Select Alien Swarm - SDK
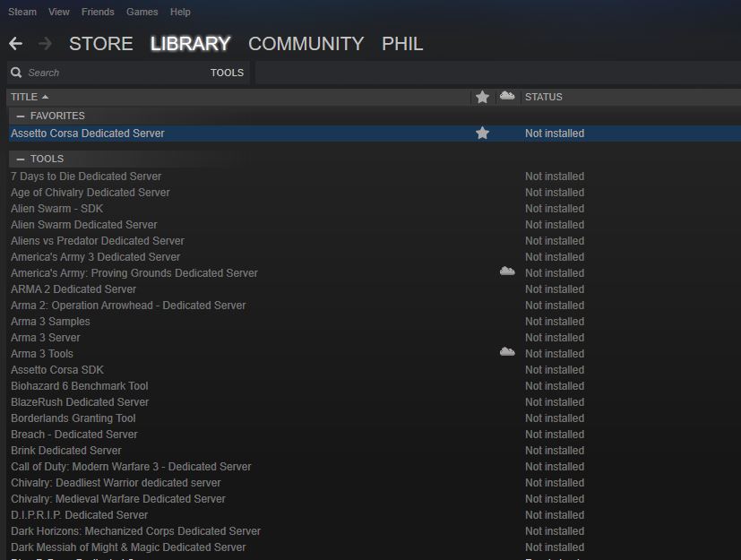The height and width of the screenshot is (560, 741). [56, 209]
